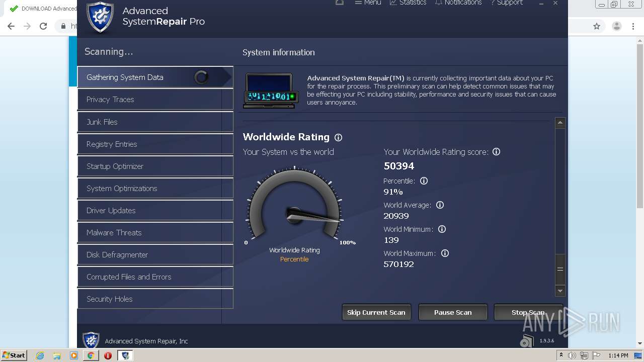The height and width of the screenshot is (362, 644).
Task: Click the Percentile label under the gauge
Action: click(x=294, y=259)
